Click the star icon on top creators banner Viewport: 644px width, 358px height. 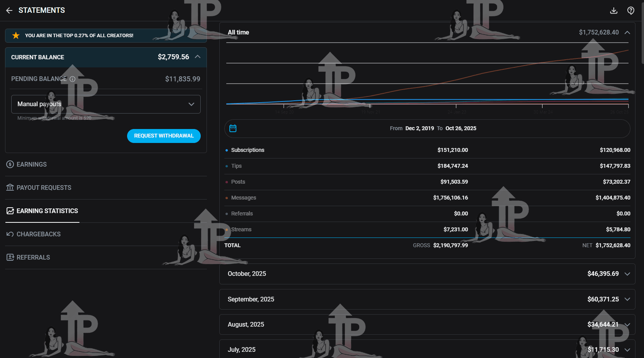click(16, 35)
